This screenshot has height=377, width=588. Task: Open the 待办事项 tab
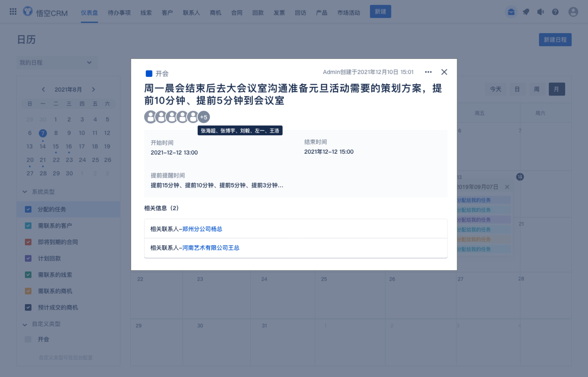(x=119, y=13)
